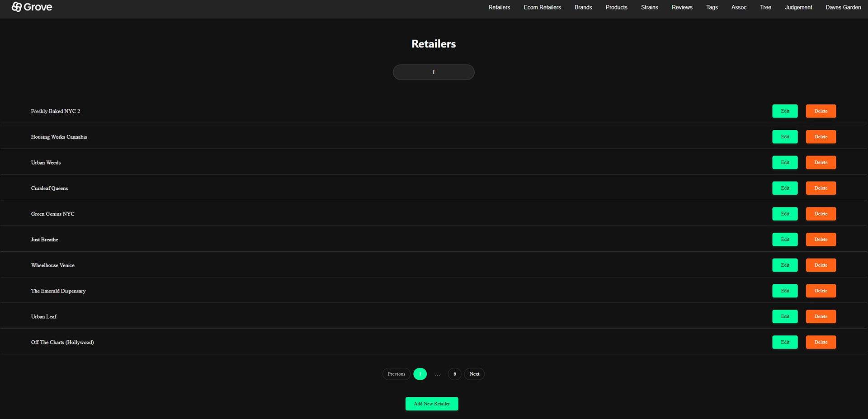868x419 pixels.
Task: Delete the Wheelhouse Venice retailer
Action: coord(821,265)
